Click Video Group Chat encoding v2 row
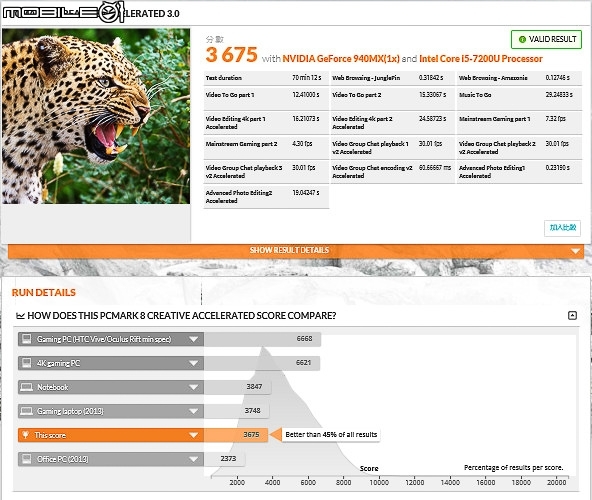This screenshot has width=592, height=500. click(393, 172)
